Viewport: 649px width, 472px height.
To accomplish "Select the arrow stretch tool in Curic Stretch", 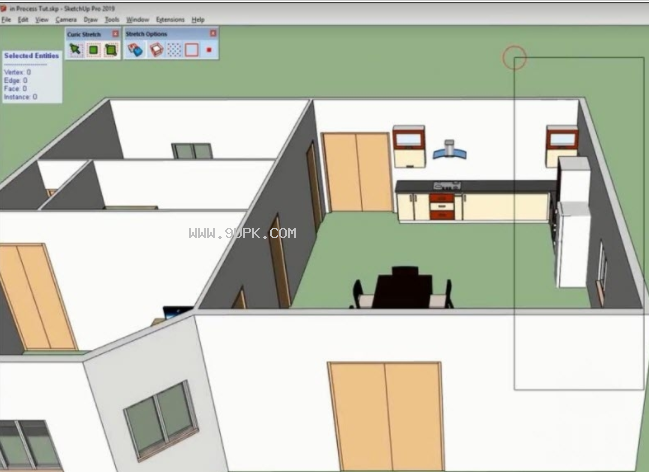I will click(x=75, y=50).
